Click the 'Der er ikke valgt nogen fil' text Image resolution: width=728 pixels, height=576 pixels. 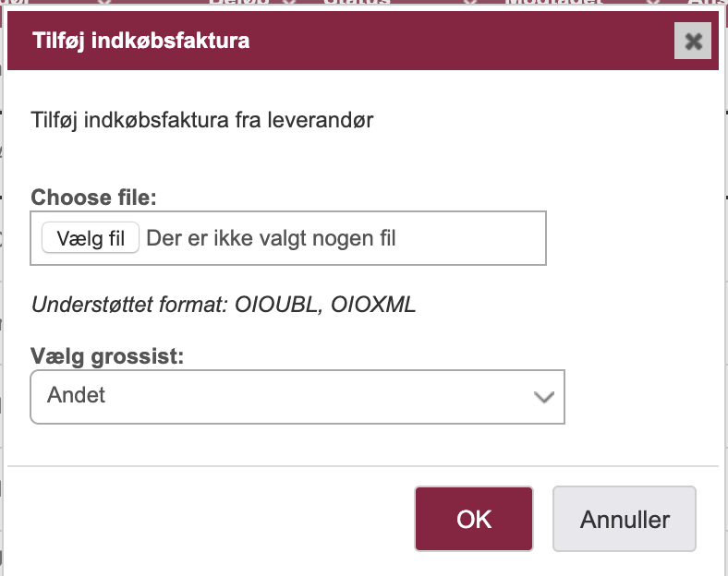pyautogui.click(x=271, y=238)
